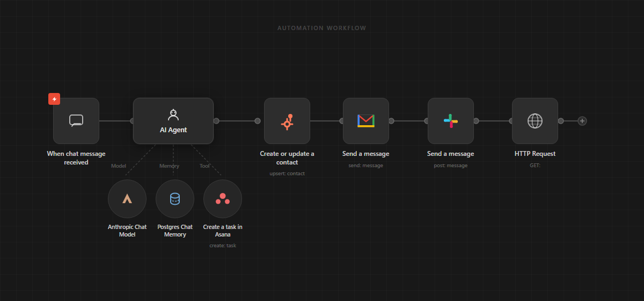The image size is (644, 301).
Task: Click the 'When chat message received' label
Action: 76,158
